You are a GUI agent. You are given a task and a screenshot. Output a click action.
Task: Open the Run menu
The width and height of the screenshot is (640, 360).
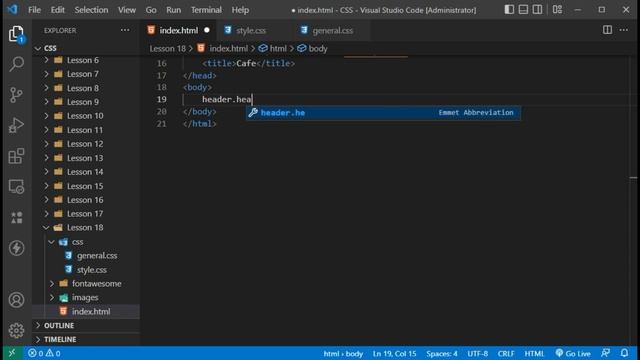pos(173,10)
